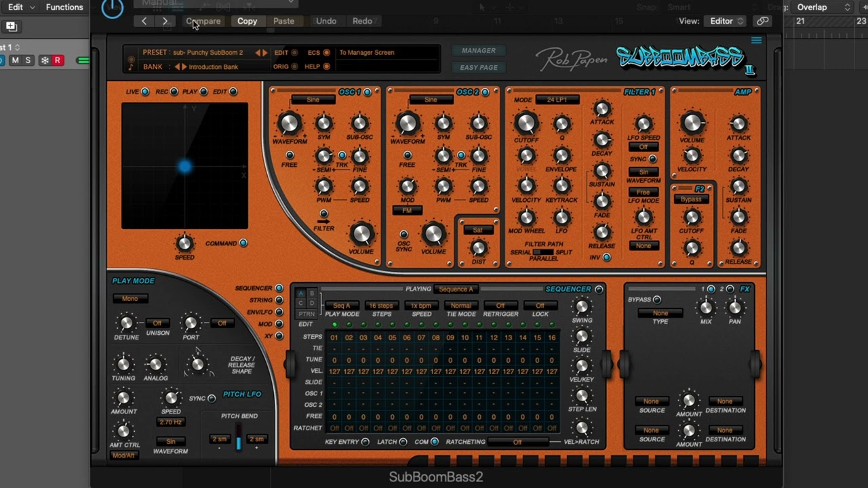This screenshot has height=488, width=868.
Task: Click the link icon next to View Editor
Action: point(763,21)
